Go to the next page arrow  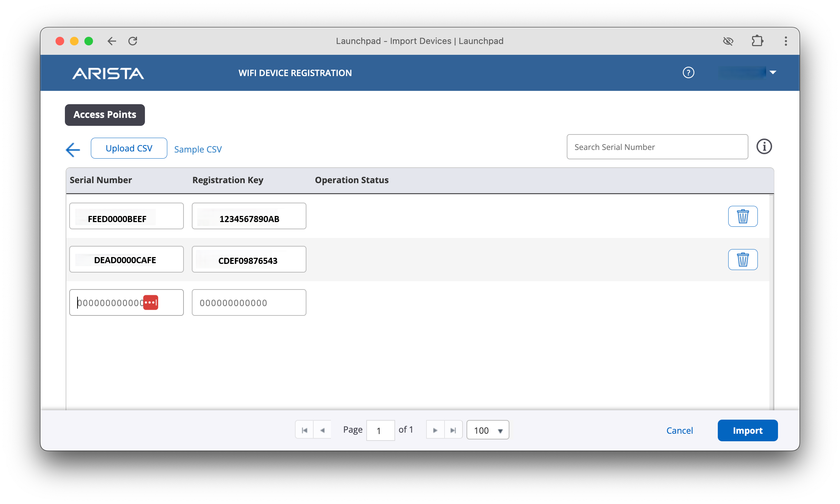click(435, 430)
